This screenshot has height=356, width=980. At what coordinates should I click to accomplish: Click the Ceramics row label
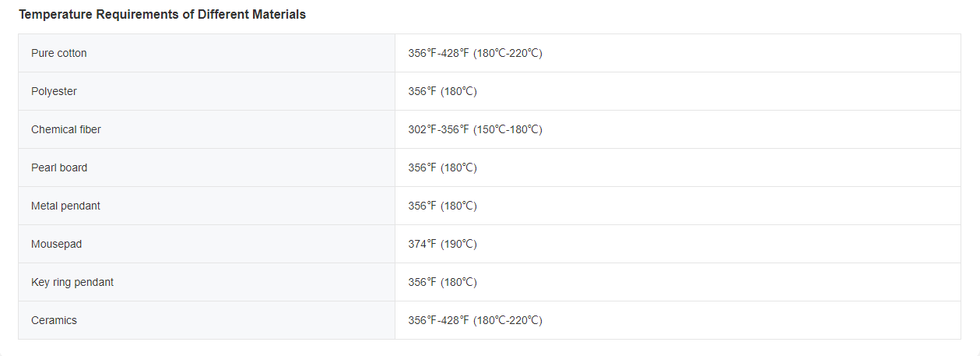coord(54,320)
